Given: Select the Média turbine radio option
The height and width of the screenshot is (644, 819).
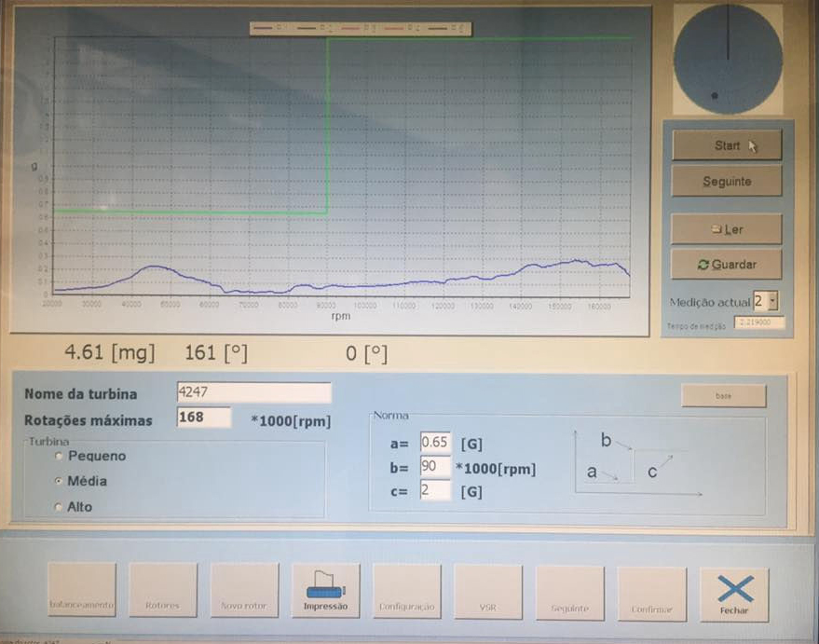Looking at the screenshot, I should 61,482.
